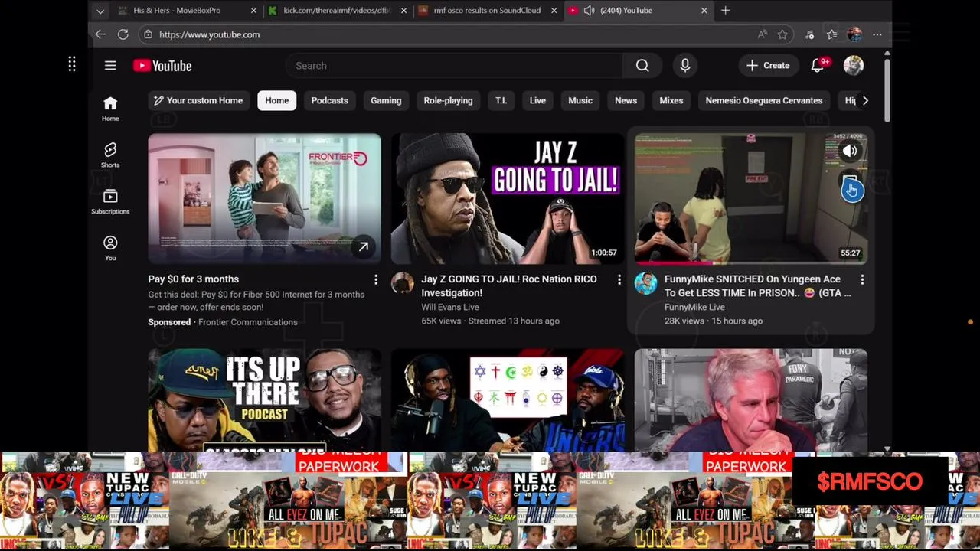Open FunnyMike Live channel name
Screen dimensions: 980x551
pyautogui.click(x=694, y=307)
